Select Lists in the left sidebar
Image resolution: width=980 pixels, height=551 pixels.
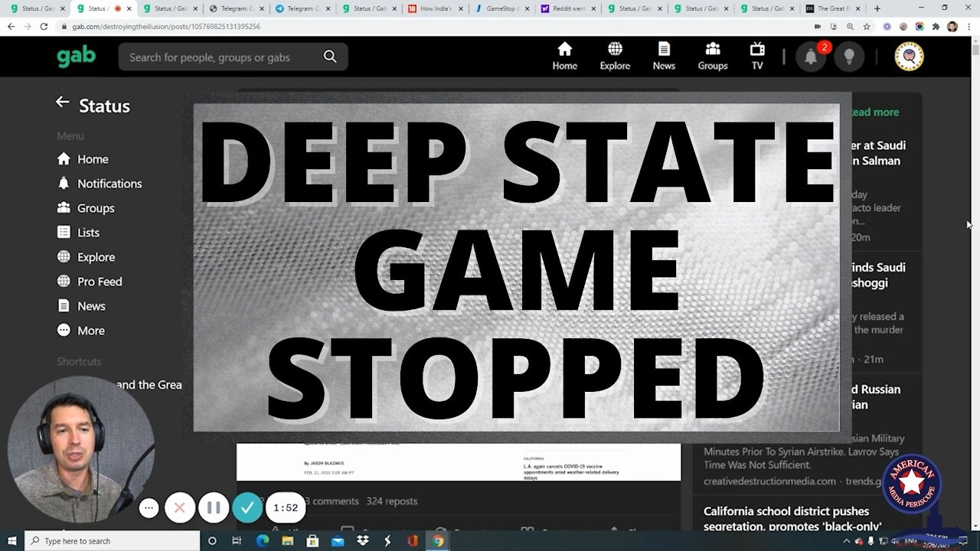tap(78, 233)
